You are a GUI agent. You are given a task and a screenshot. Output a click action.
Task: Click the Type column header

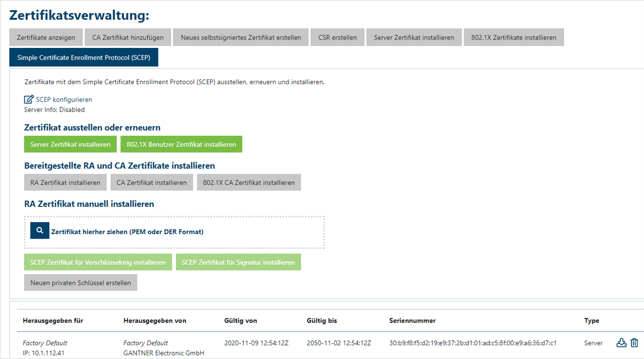[591, 321]
